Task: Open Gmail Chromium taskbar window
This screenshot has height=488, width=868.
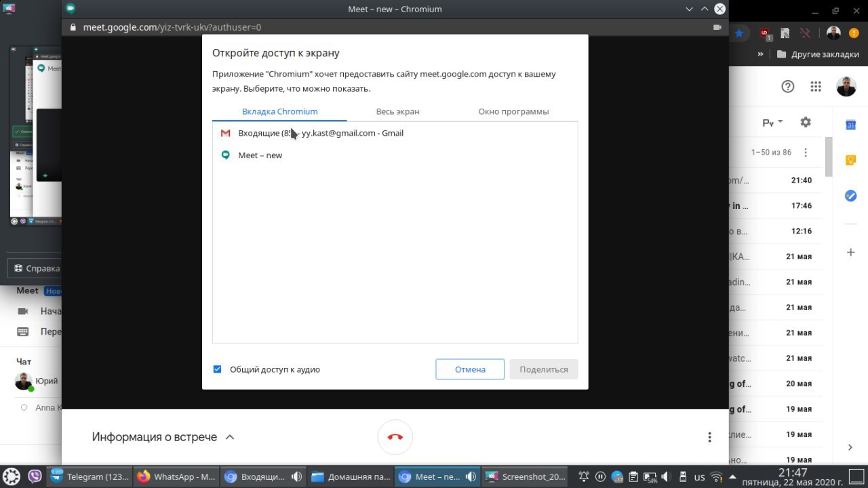Action: [263, 476]
